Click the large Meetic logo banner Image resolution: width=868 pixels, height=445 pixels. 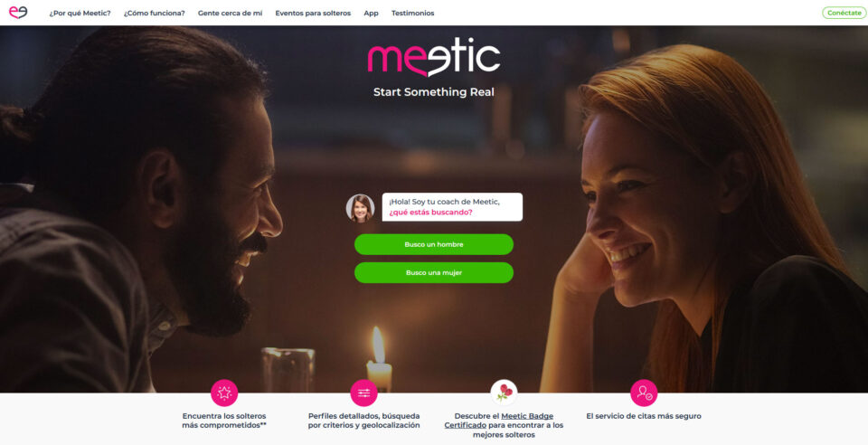point(433,57)
